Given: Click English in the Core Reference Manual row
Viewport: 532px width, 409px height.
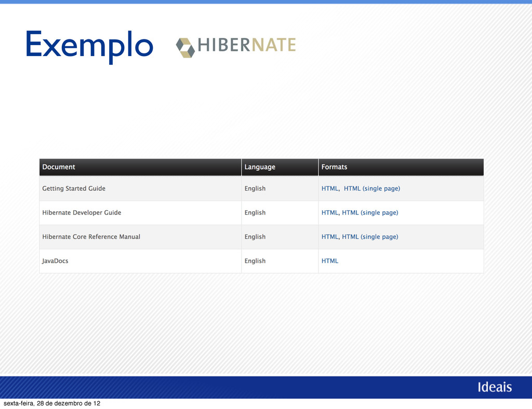Looking at the screenshot, I should tap(255, 237).
